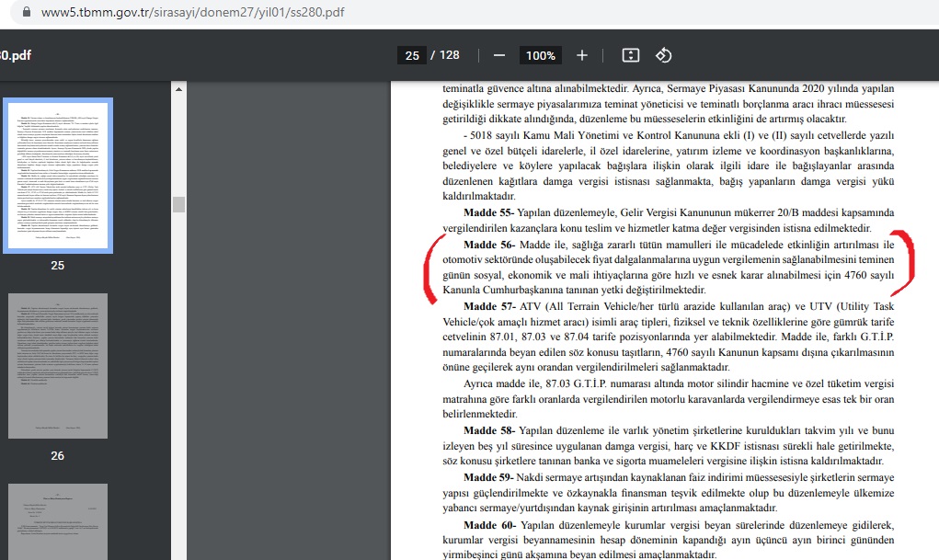Click the zoom in plus button

(x=581, y=55)
